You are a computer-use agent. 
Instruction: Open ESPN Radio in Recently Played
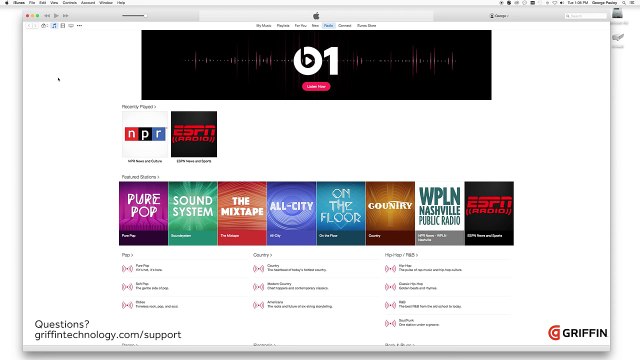point(194,134)
